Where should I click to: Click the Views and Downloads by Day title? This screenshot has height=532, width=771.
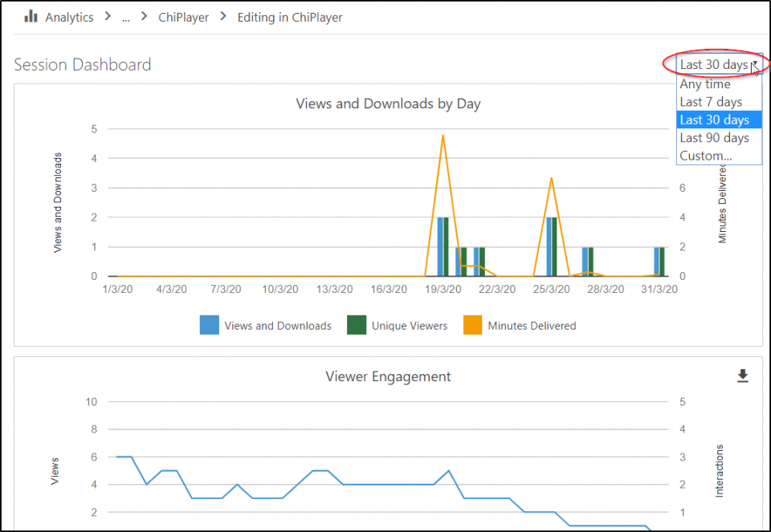pyautogui.click(x=388, y=104)
